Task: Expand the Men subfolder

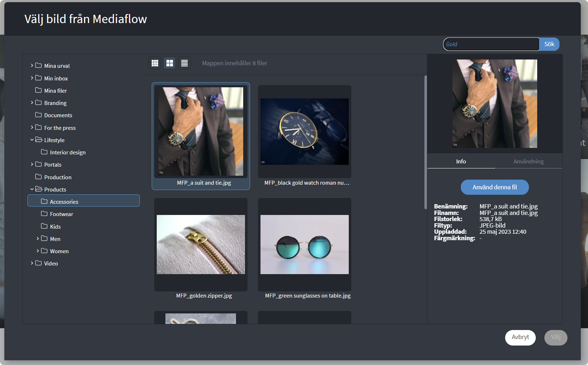Action: [37, 239]
